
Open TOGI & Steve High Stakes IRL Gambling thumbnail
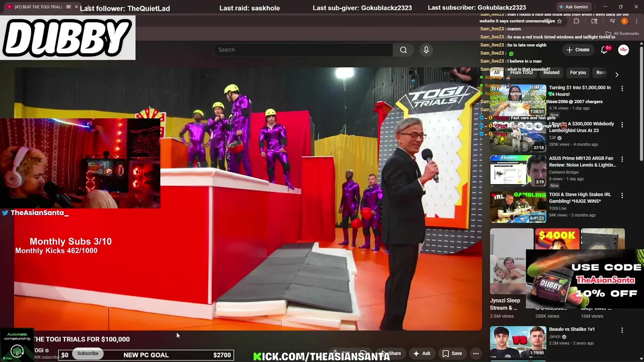tap(518, 206)
